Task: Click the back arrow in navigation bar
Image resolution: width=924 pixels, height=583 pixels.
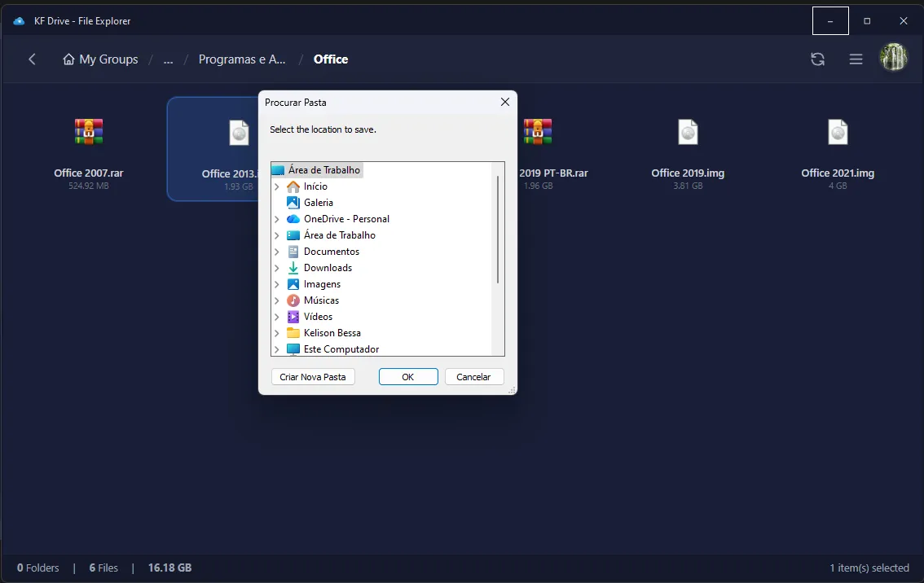Action: (x=32, y=59)
